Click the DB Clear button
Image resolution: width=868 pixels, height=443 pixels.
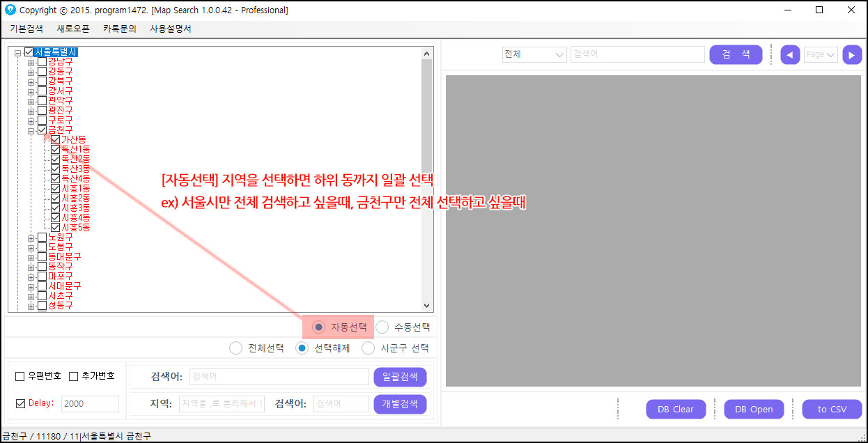point(676,409)
